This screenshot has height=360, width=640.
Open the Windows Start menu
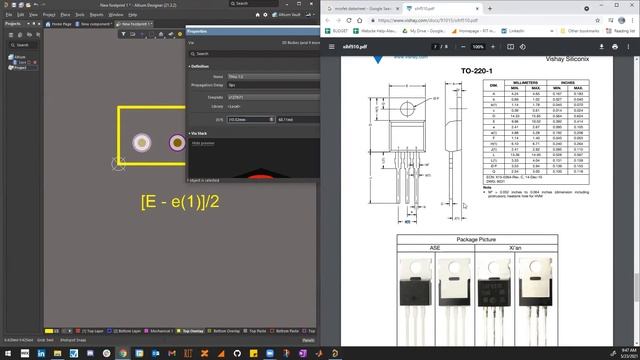[8, 353]
